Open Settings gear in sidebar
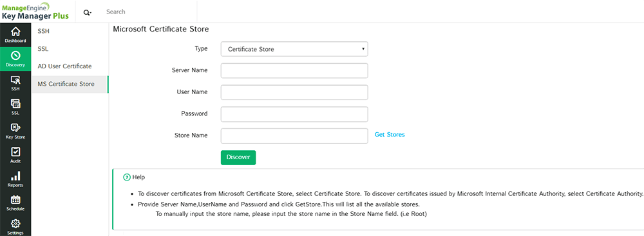 (15, 226)
